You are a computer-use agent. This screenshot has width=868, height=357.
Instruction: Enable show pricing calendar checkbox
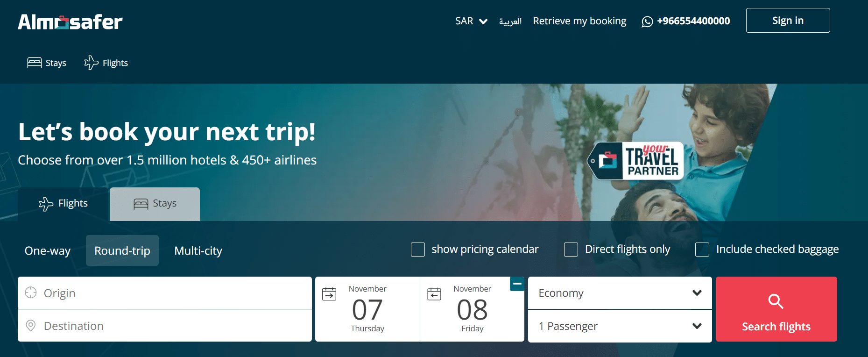pos(418,250)
